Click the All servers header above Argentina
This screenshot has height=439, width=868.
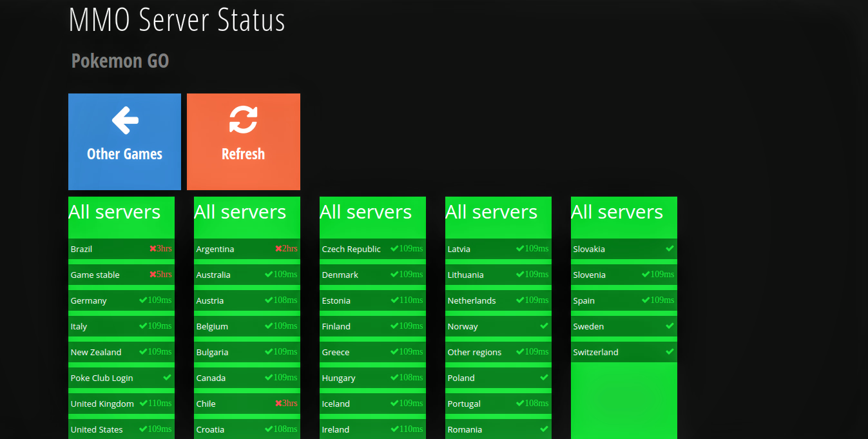(x=240, y=212)
